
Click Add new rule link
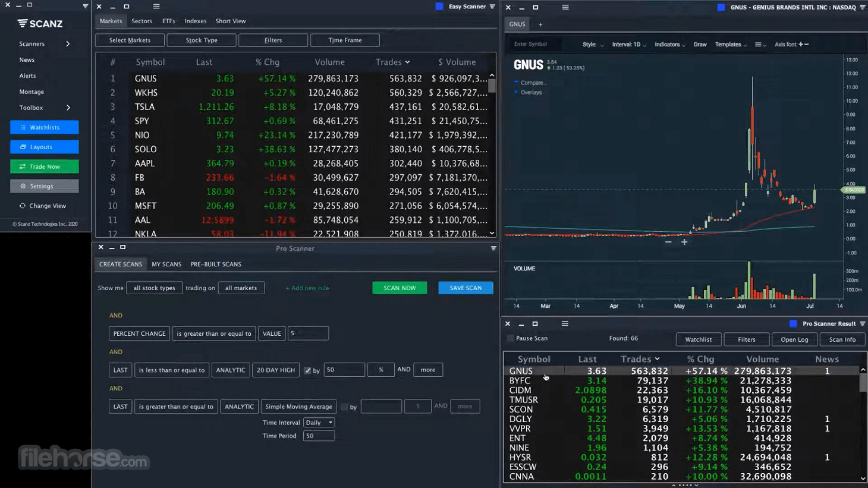(x=307, y=288)
